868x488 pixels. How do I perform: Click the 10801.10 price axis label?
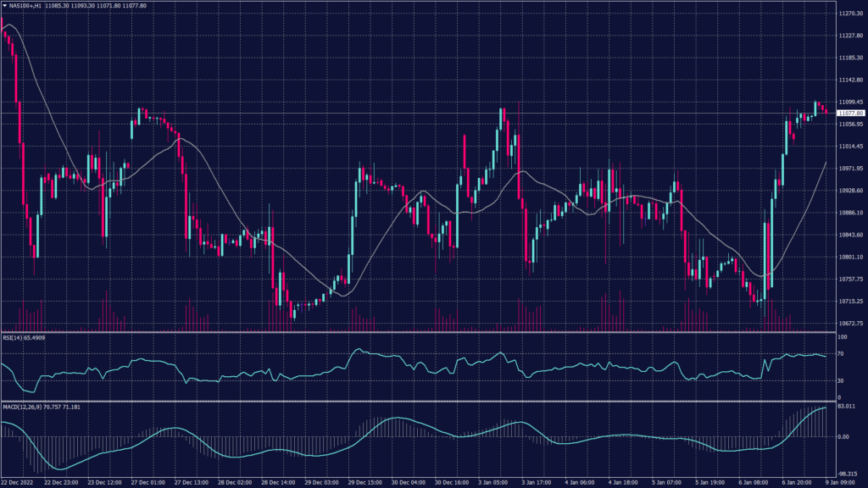[x=850, y=257]
